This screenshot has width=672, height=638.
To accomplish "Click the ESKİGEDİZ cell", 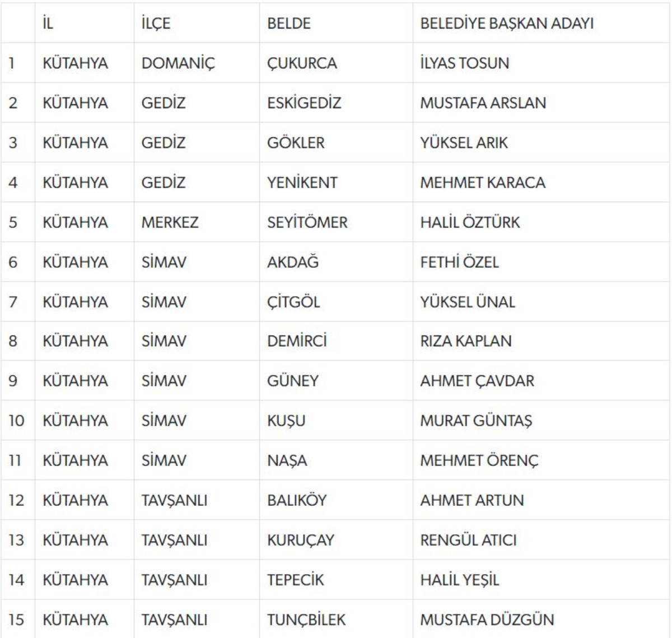I will (x=304, y=103).
